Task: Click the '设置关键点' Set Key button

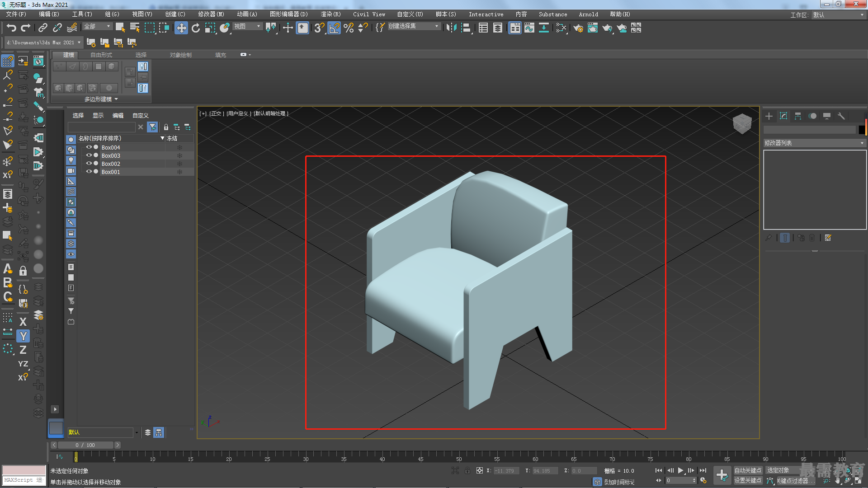Action: [x=748, y=480]
